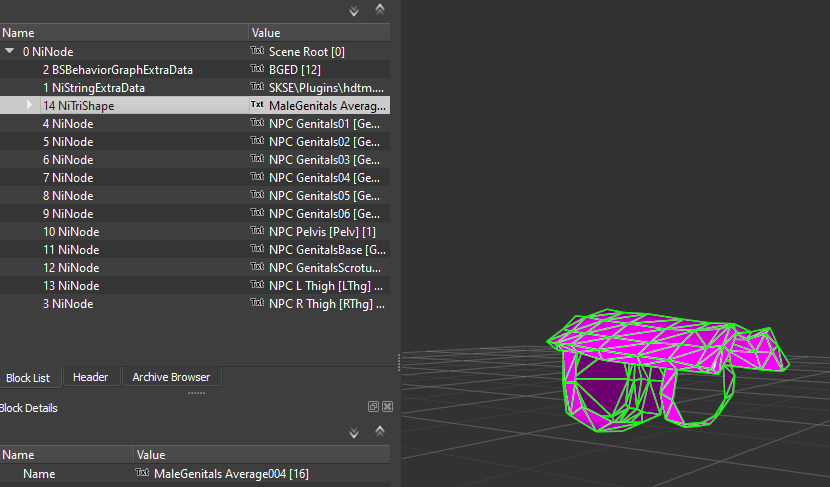Select the 2 BSBehaviorGraphExtraData block
The height and width of the screenshot is (487, 830).
click(x=118, y=70)
